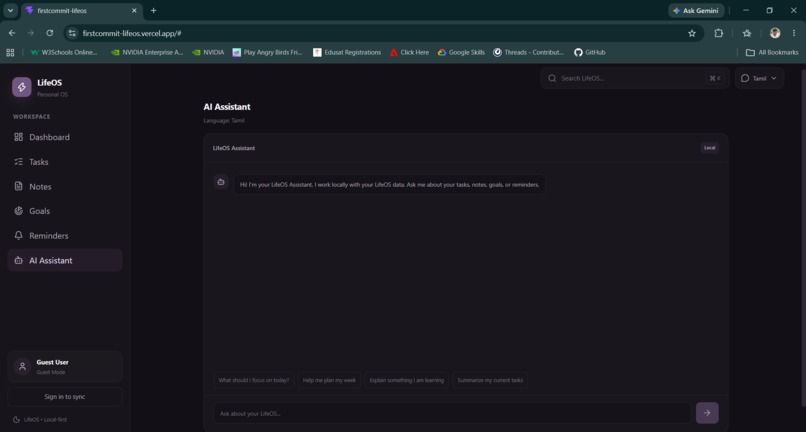806x432 pixels.
Task: Open the GitHub bookmark
Action: [590, 52]
